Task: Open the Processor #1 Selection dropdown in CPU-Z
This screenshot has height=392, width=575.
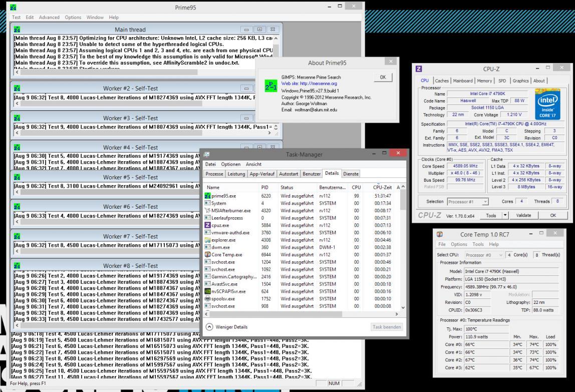Action: 468,202
